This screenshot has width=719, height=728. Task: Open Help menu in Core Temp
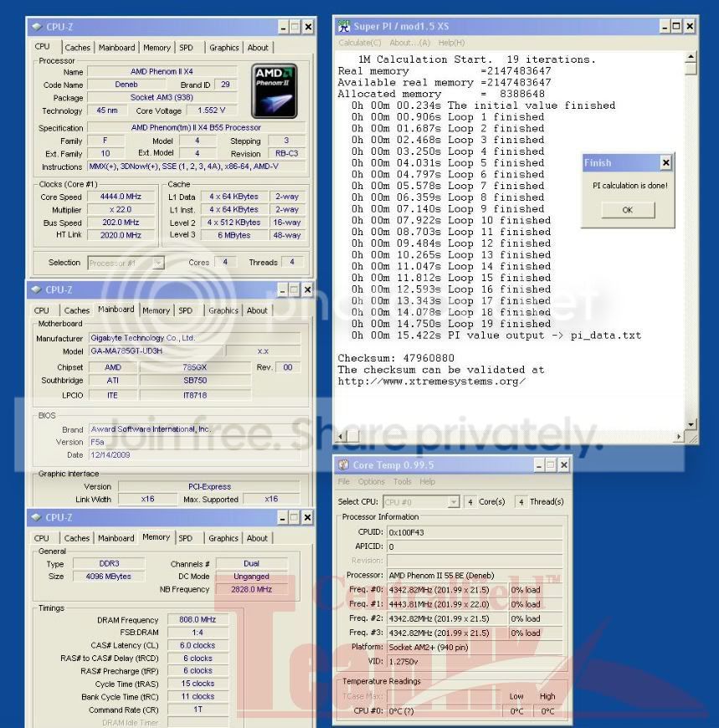coord(427,482)
